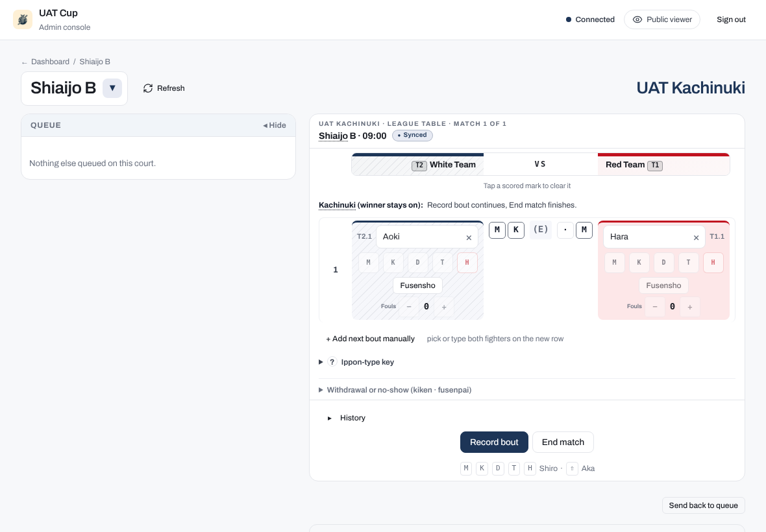This screenshot has height=532, width=766.
Task: Clear Aoki fighter name
Action: (469, 237)
